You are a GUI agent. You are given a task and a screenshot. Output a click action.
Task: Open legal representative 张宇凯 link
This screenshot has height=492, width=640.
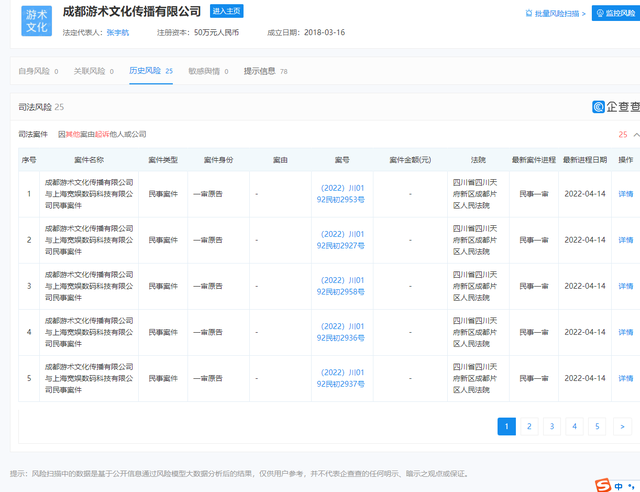(x=118, y=33)
